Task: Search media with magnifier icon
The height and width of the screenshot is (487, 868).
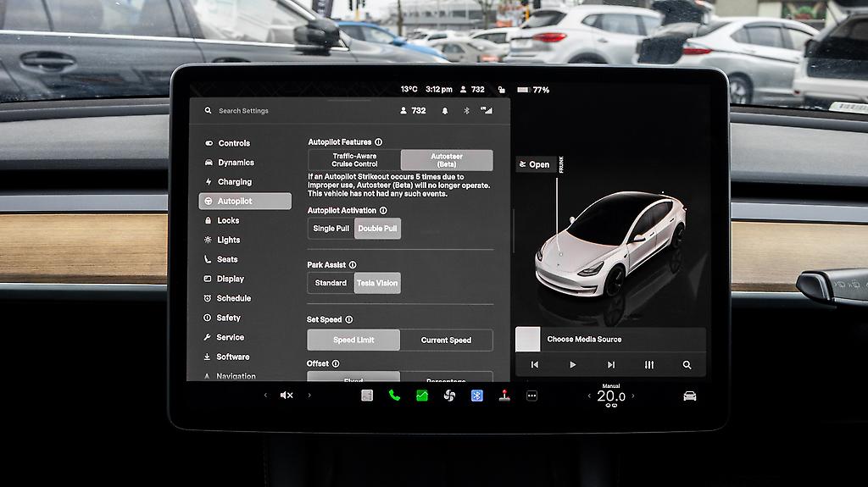Action: pyautogui.click(x=687, y=365)
